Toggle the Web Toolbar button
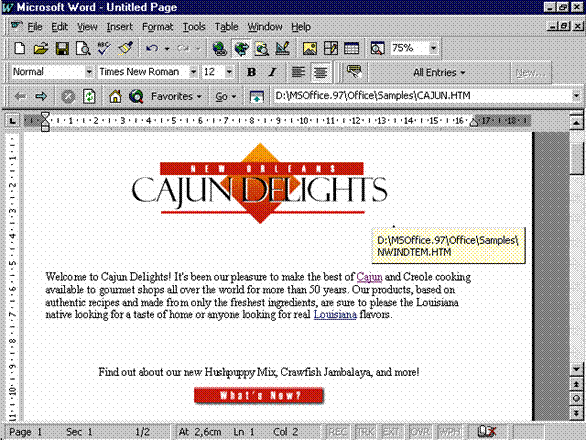 [242, 49]
